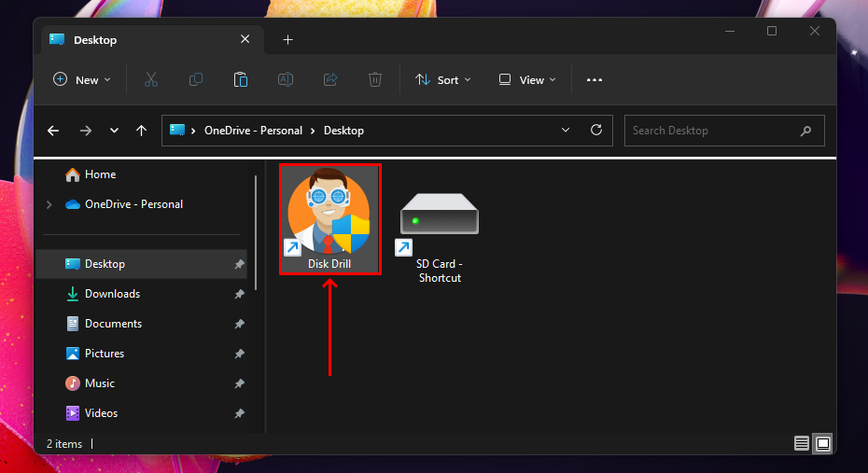Click OneDrive - Personal breadcrumb segment

tap(253, 131)
